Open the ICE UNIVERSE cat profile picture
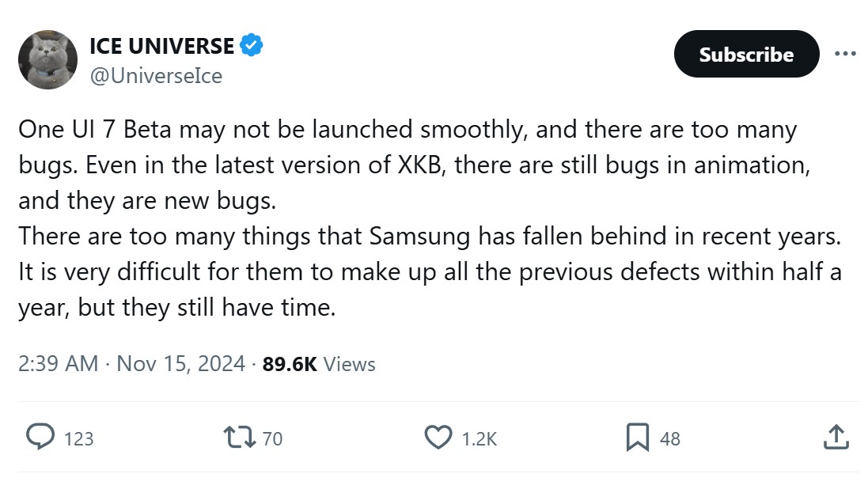868x489 pixels. pos(47,59)
